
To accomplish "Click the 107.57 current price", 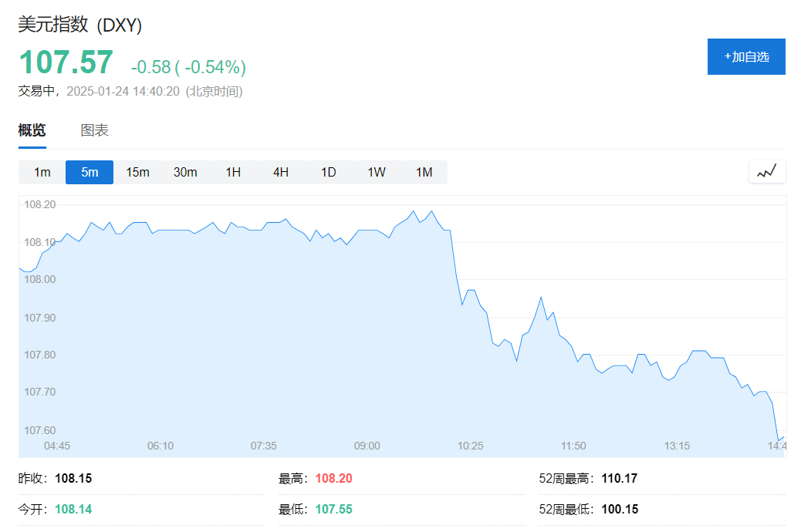I will [66, 62].
